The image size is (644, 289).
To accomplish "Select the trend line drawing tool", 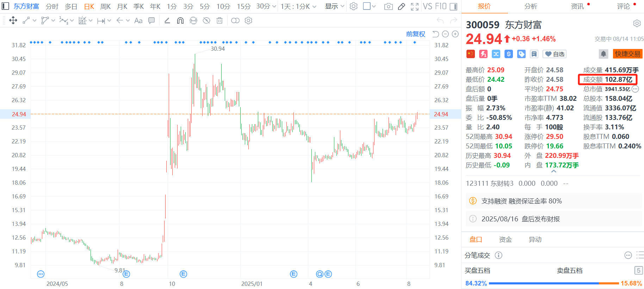I will (x=26, y=20).
